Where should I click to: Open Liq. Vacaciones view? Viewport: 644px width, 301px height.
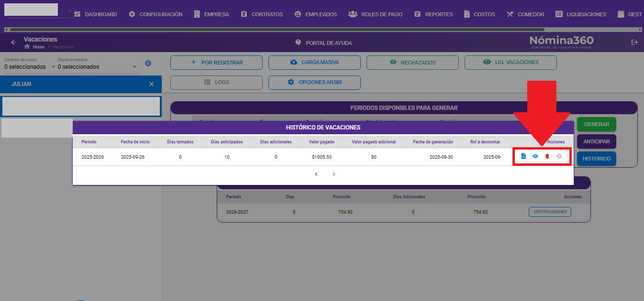(x=511, y=63)
